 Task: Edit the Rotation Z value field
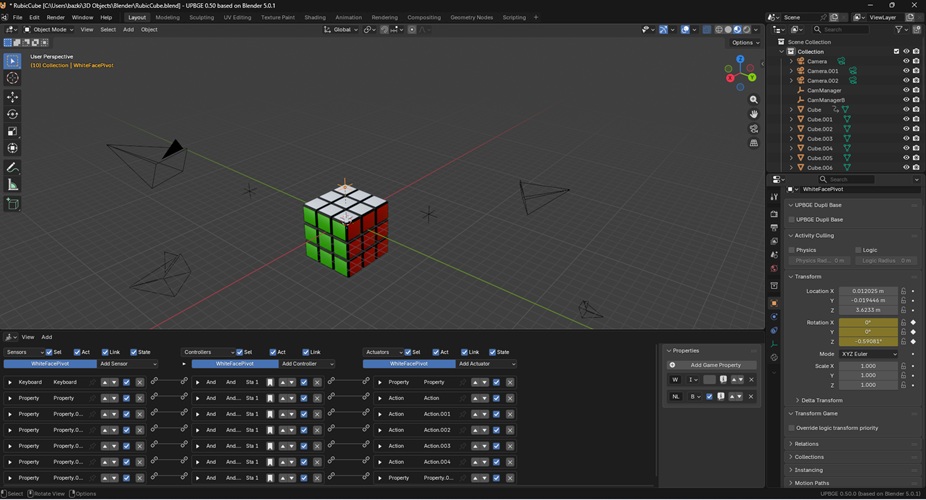tap(868, 341)
